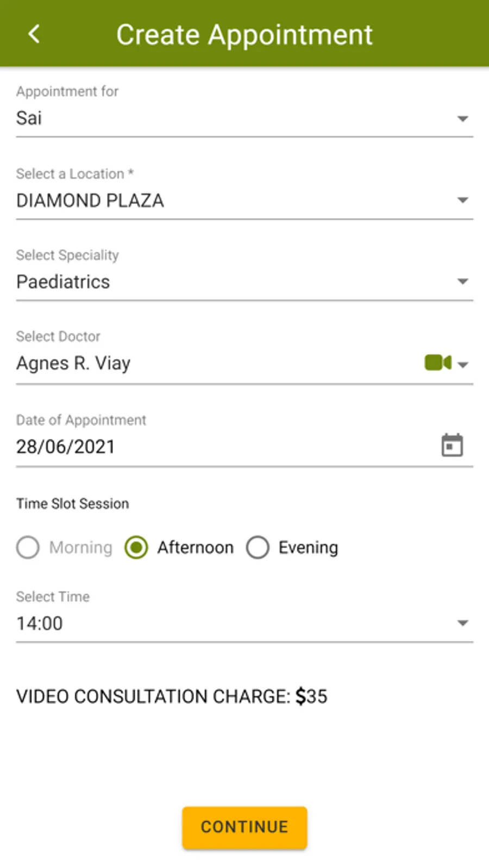Expand the Appointment for dropdown arrow
489x868 pixels.
pos(462,118)
